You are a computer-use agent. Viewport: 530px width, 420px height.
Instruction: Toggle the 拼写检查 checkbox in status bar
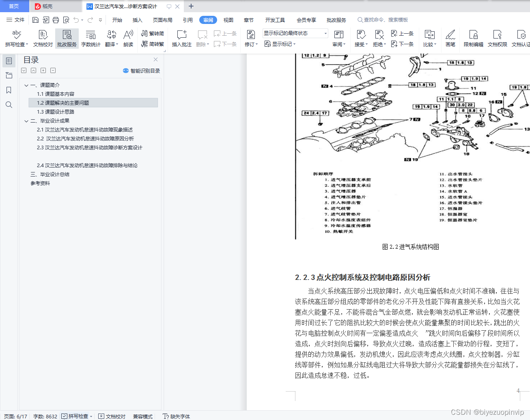tap(64, 416)
